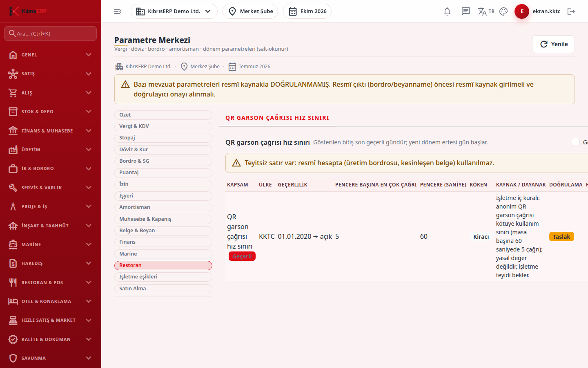Click the KıbrısERP logo
588x368 pixels.
[28, 11]
